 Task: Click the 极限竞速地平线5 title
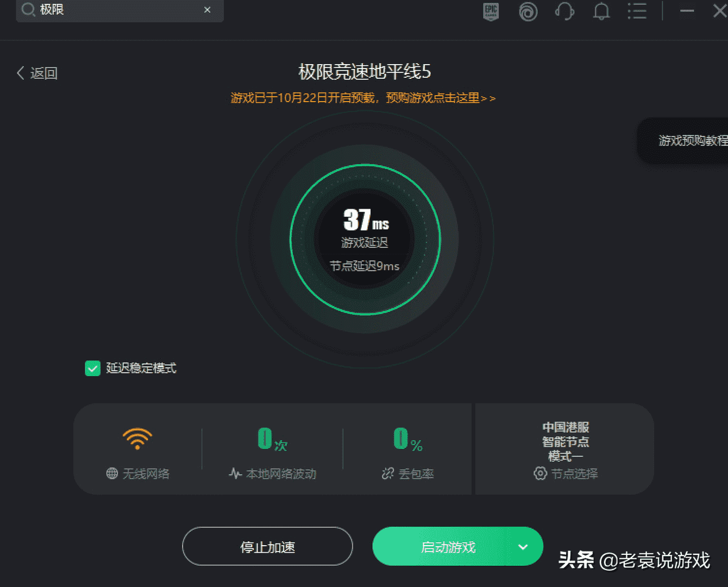pyautogui.click(x=365, y=71)
